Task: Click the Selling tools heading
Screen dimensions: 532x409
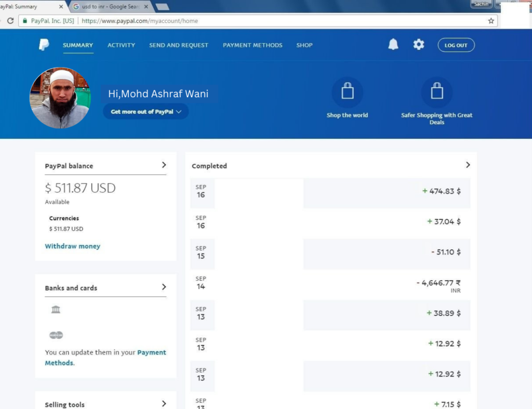Action: [x=64, y=405]
